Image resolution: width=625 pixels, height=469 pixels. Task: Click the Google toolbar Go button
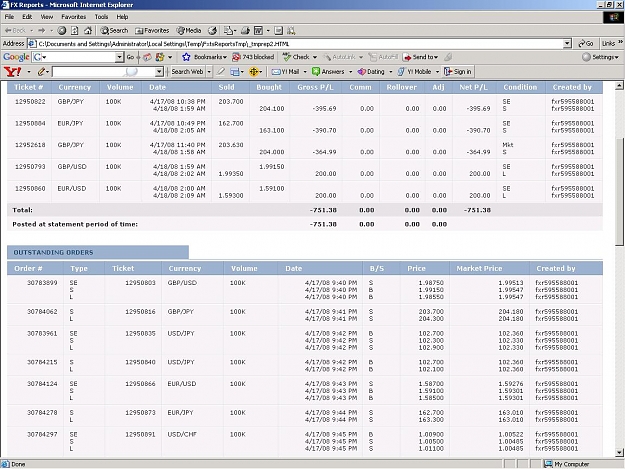[x=130, y=57]
